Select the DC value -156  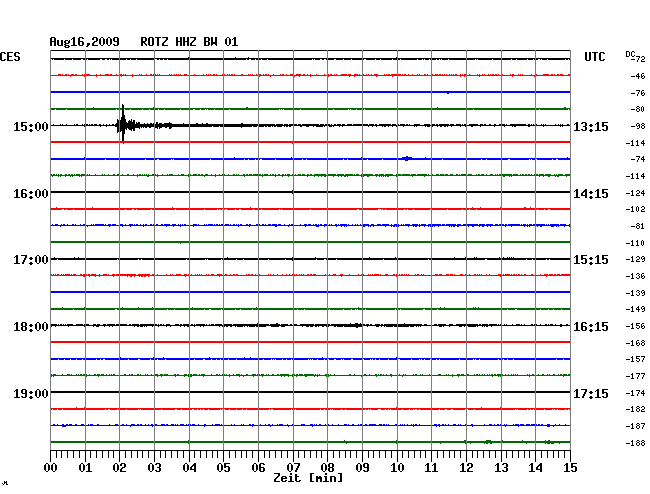[x=635, y=326]
